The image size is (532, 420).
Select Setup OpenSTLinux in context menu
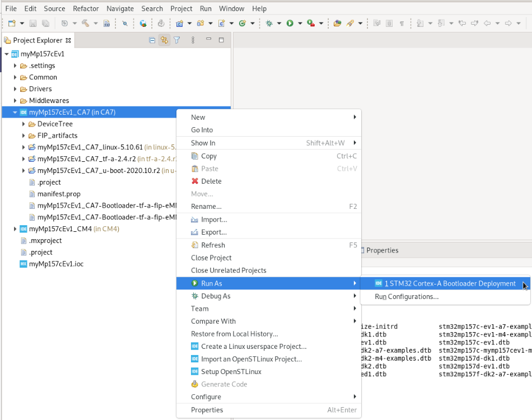(269, 371)
